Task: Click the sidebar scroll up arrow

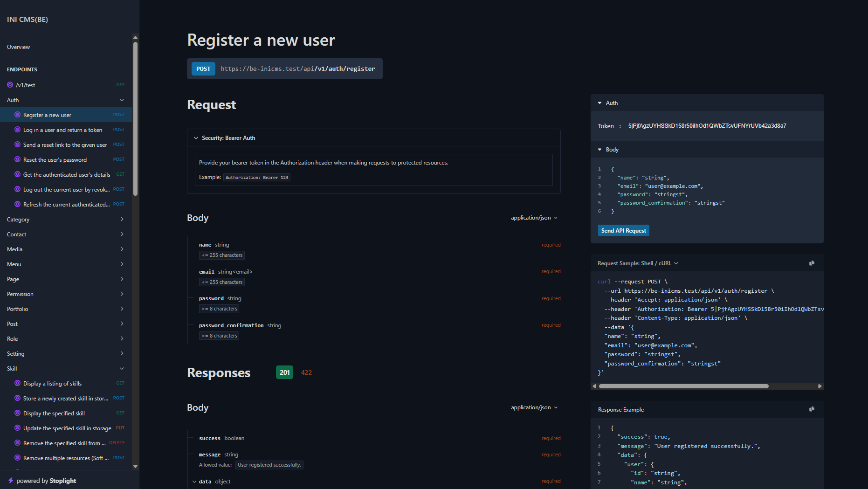Action: (135, 37)
